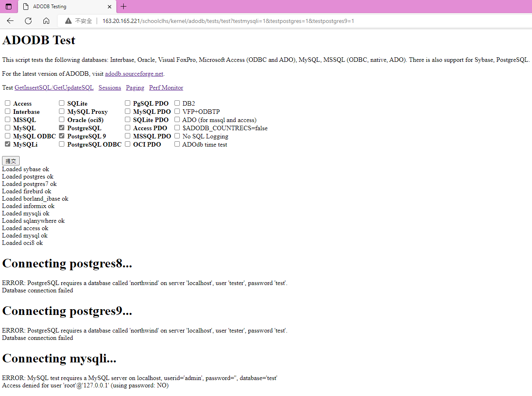The height and width of the screenshot is (396, 532).
Task: Check the MSSQL checkbox
Action: tap(8, 120)
